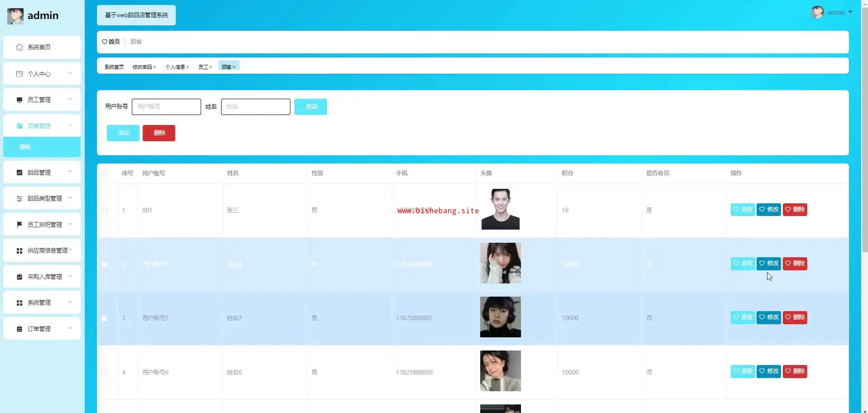
Task: Check the box for row 用户账号7
Action: coord(105,318)
